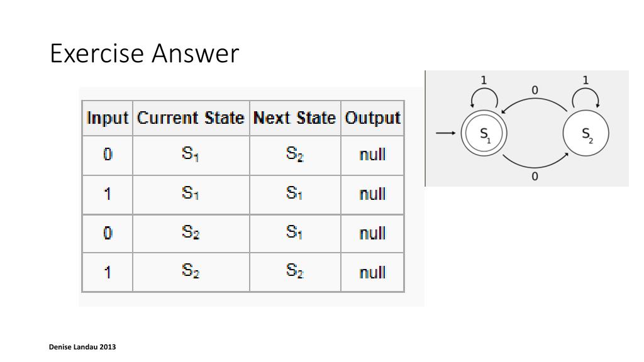Select the self-loop arrow above S1
This screenshot has height=362, width=644.
pos(484,98)
